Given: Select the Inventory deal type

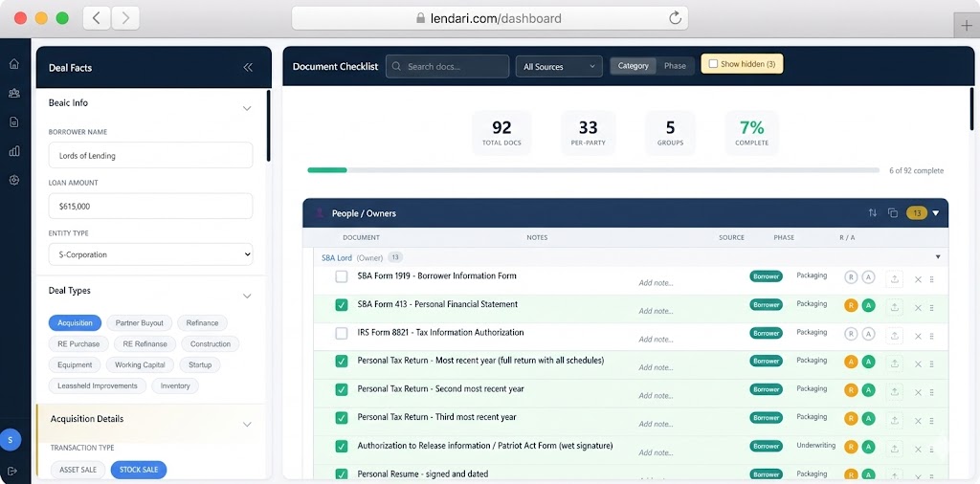Looking at the screenshot, I should 175,385.
